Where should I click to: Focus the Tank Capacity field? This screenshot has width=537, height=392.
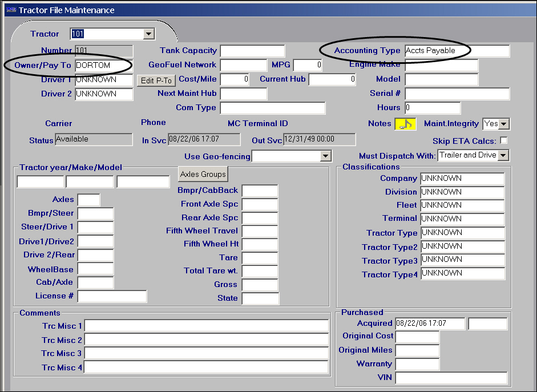pos(252,51)
